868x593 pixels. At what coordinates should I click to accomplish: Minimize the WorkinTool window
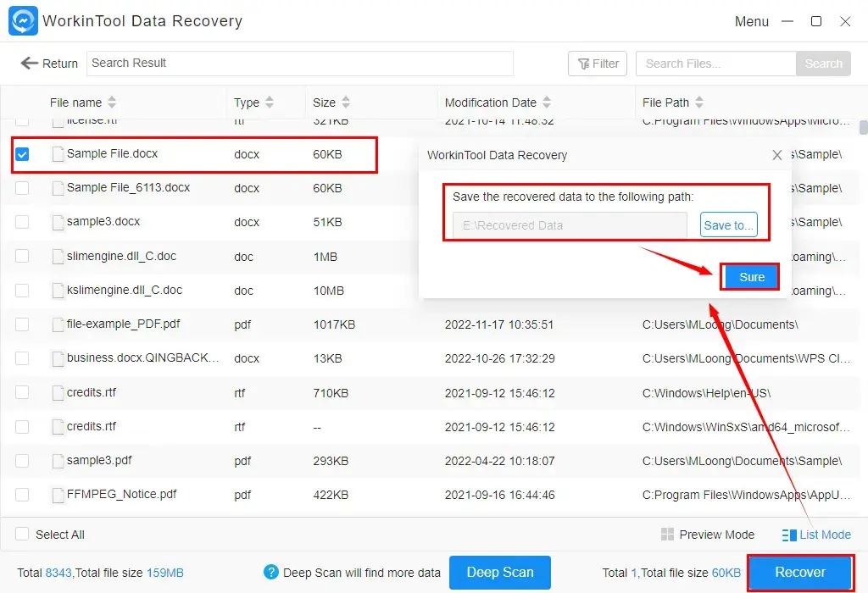[787, 21]
